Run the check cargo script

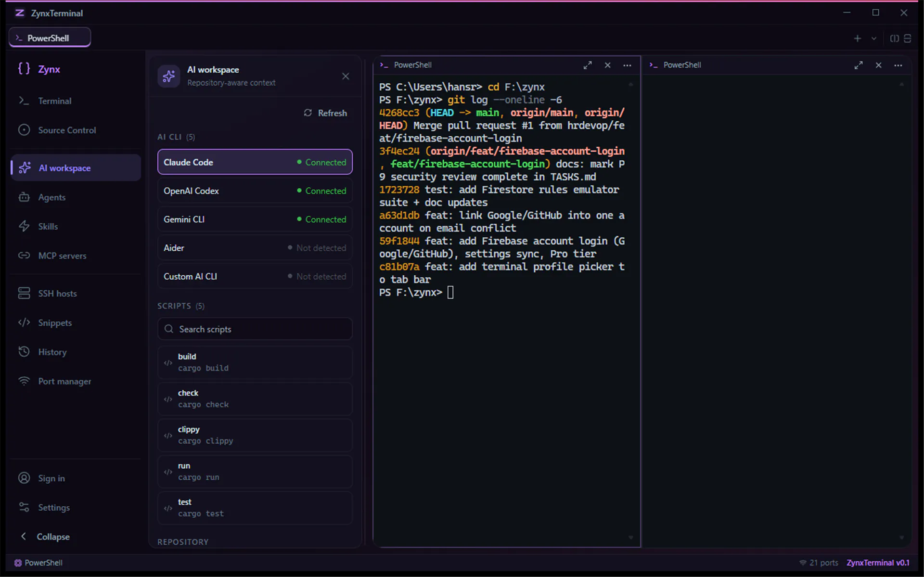255,399
